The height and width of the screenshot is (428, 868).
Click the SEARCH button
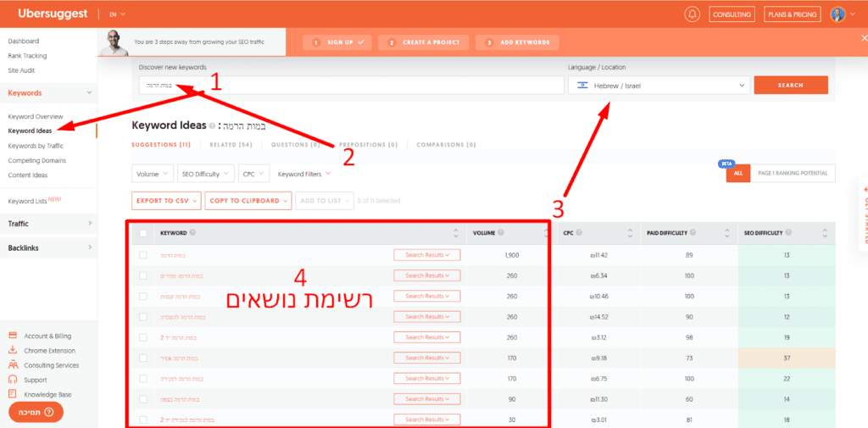791,86
